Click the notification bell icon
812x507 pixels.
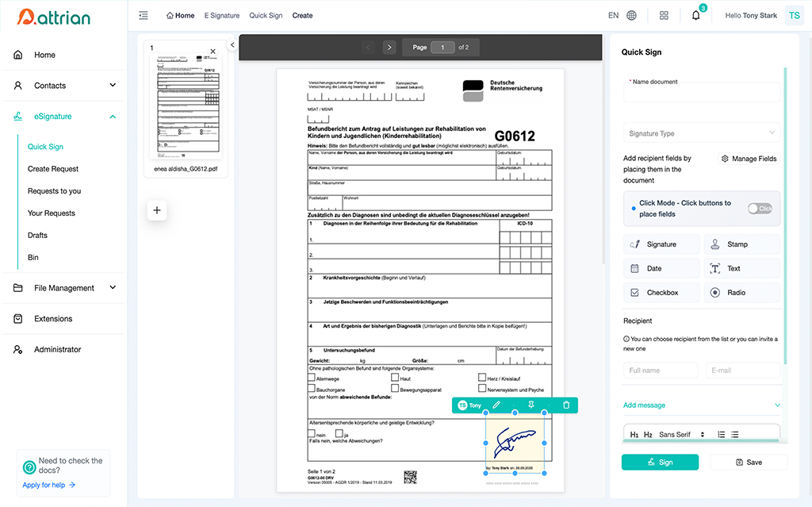coord(695,16)
